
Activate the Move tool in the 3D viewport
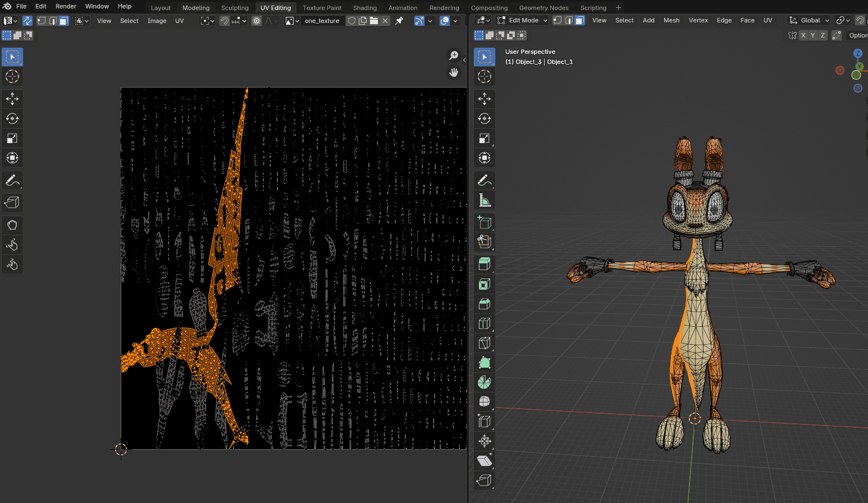pyautogui.click(x=485, y=99)
